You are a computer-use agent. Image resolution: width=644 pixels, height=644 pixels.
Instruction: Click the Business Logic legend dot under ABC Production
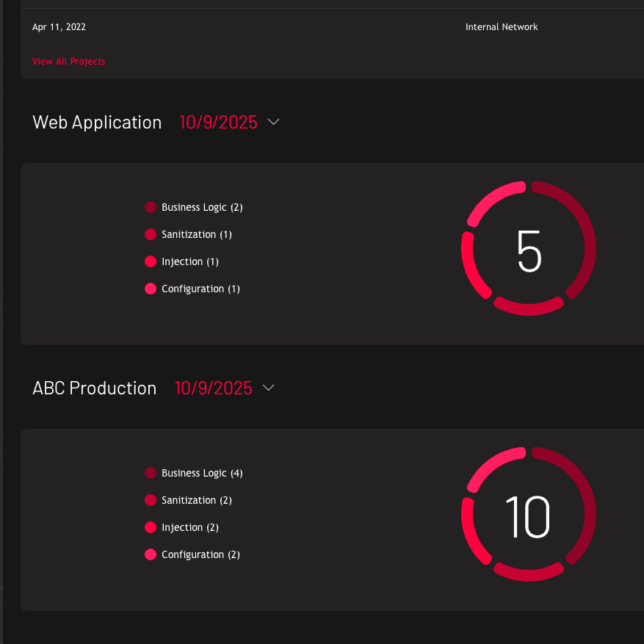click(151, 473)
